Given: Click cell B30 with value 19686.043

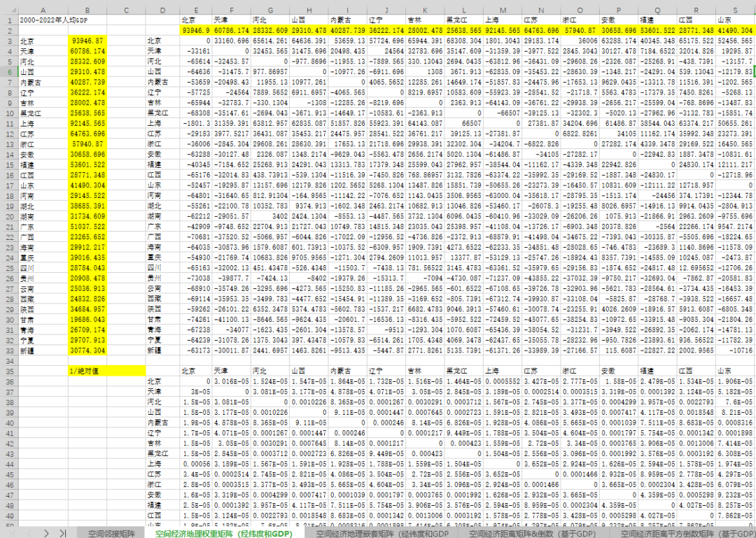Looking at the screenshot, I should pyautogui.click(x=87, y=320).
